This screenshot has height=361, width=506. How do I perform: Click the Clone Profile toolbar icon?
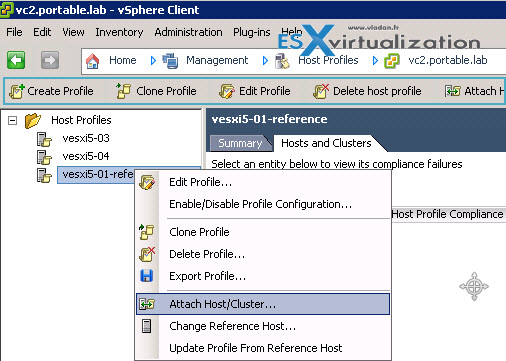(124, 91)
